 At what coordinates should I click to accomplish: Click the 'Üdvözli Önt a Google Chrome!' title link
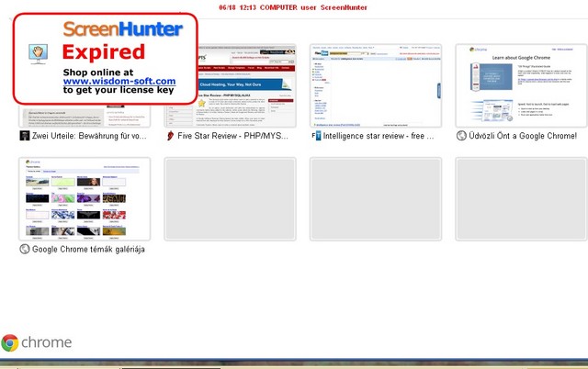(x=523, y=136)
